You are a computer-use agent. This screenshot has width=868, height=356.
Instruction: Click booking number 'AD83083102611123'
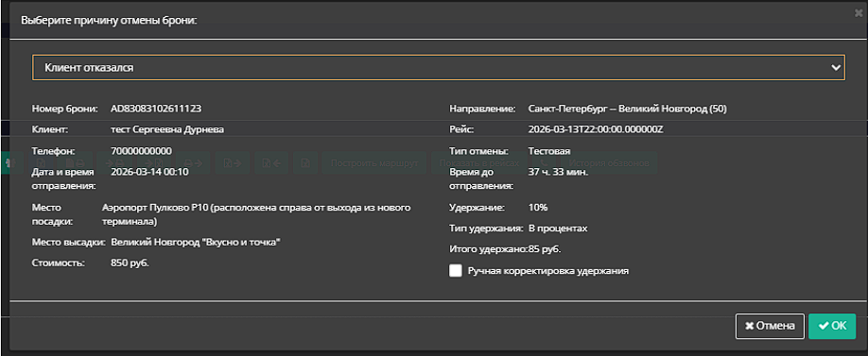156,109
